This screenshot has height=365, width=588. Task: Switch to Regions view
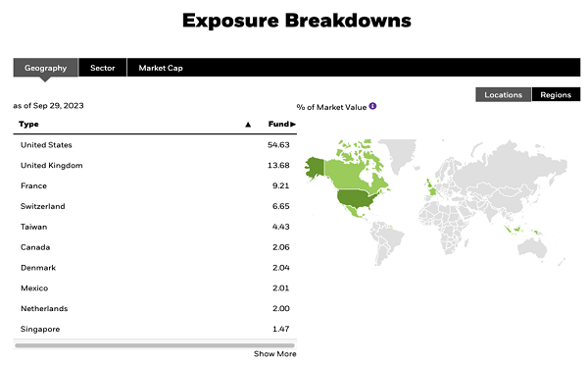[x=556, y=94]
